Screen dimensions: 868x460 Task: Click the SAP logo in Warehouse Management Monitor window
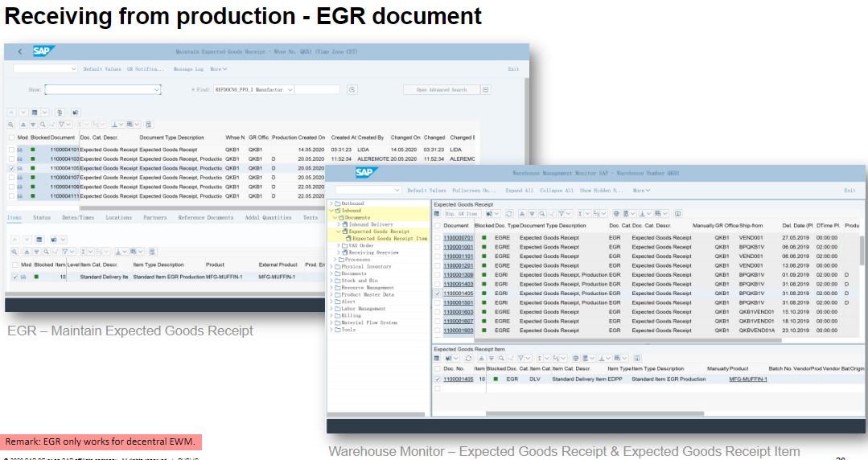pyautogui.click(x=367, y=173)
